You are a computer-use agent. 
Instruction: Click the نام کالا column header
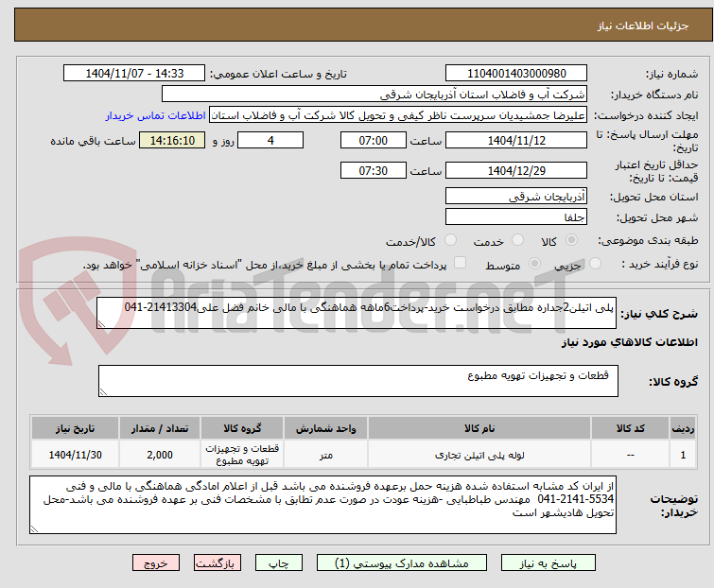479,428
